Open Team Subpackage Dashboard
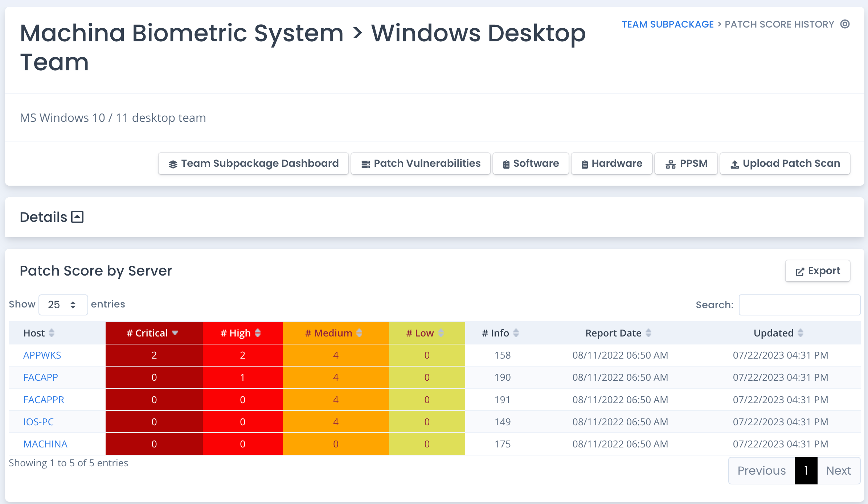 pos(253,164)
